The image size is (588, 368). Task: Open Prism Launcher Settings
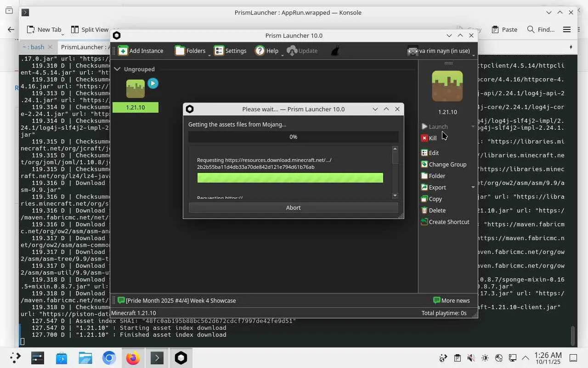coord(231,51)
